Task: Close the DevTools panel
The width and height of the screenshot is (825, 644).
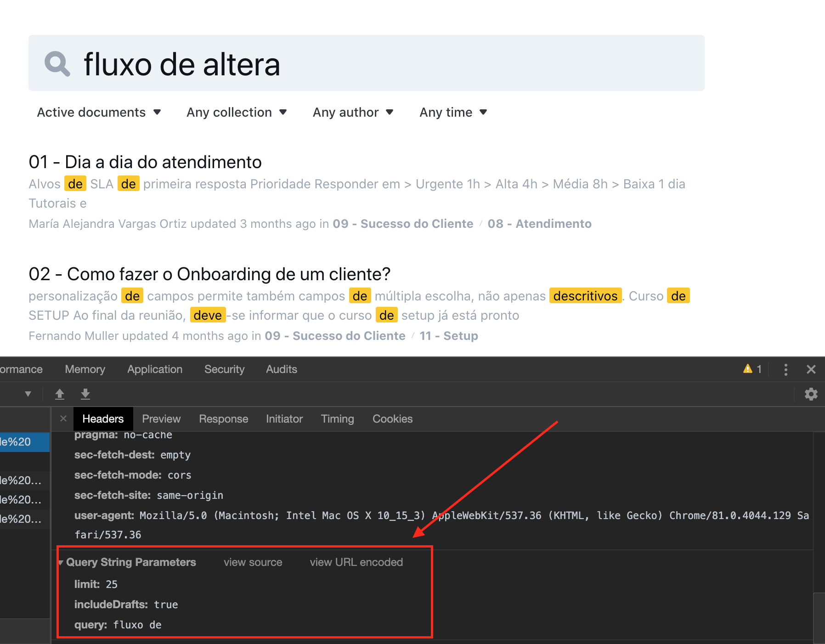Action: click(x=811, y=369)
